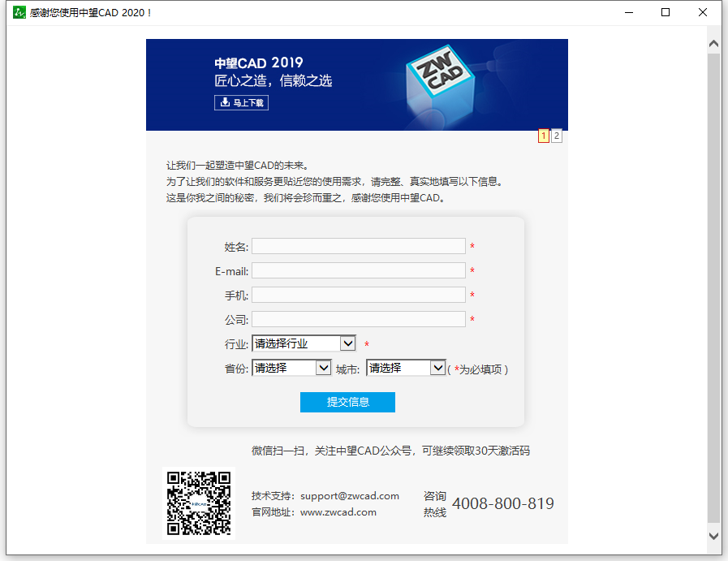This screenshot has width=728, height=561.
Task: Click the 马上下载 download button in banner
Action: click(241, 102)
